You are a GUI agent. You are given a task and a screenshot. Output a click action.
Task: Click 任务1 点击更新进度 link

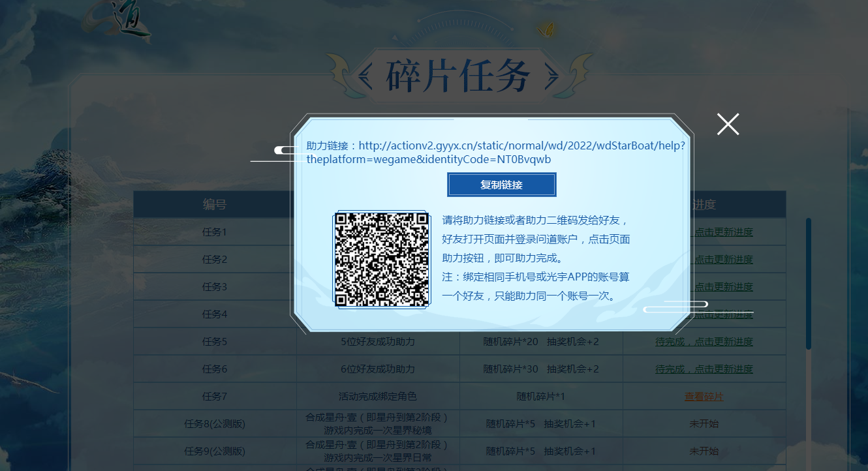click(723, 232)
